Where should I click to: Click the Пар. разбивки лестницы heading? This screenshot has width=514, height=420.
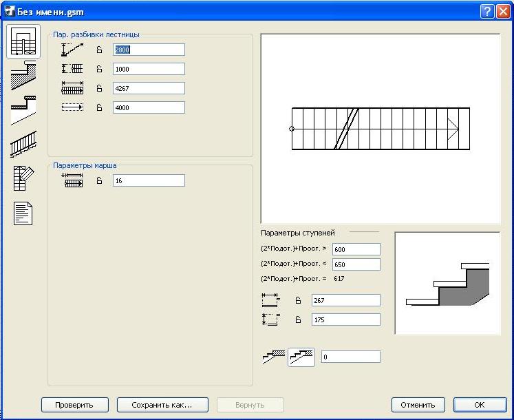coord(96,34)
